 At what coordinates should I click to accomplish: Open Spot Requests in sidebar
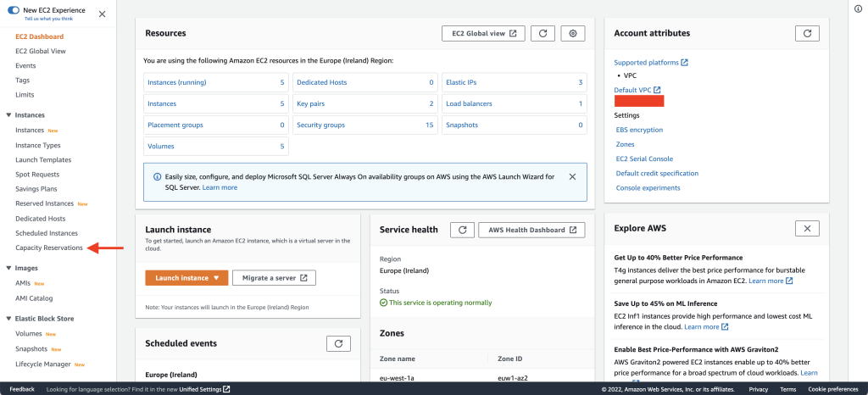tap(37, 175)
